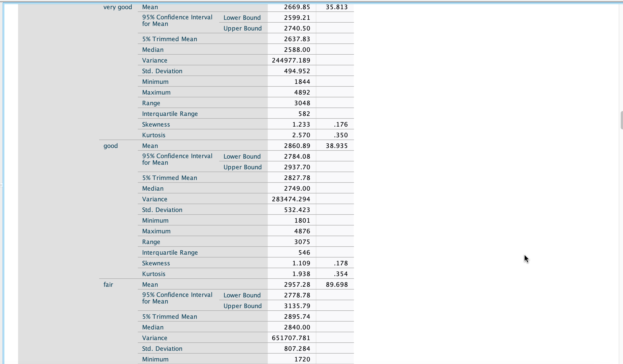Click the vertical scrollbar thumb on right edge
The image size is (623, 364).
621,120
